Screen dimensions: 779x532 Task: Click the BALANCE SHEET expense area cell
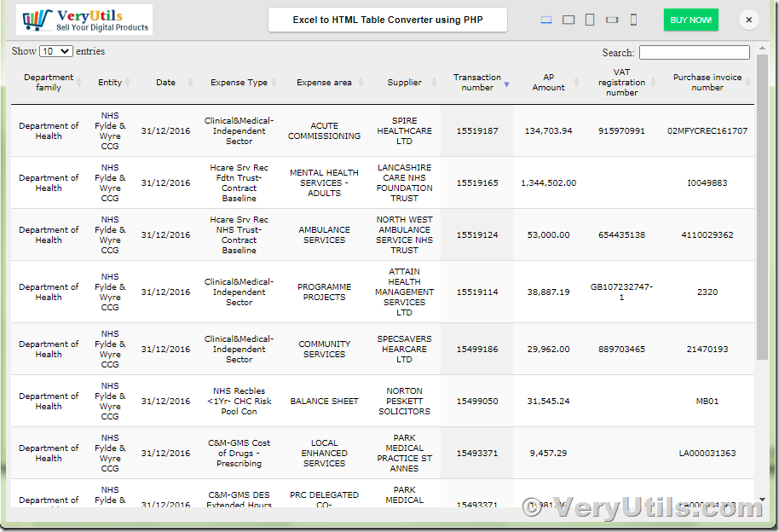point(324,402)
